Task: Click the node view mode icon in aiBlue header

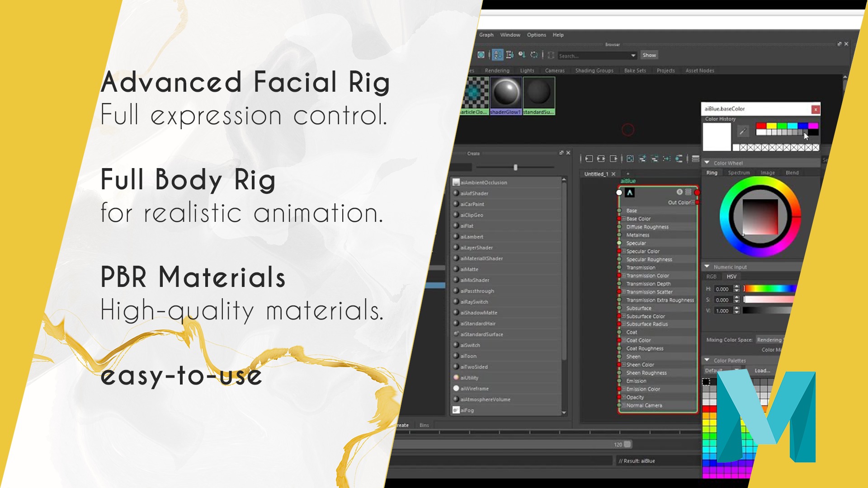Action: (688, 192)
